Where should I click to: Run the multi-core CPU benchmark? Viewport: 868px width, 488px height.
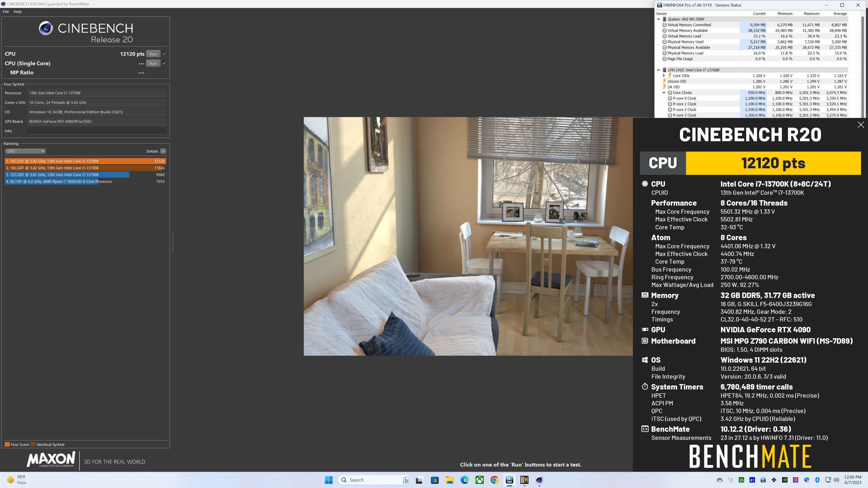153,54
